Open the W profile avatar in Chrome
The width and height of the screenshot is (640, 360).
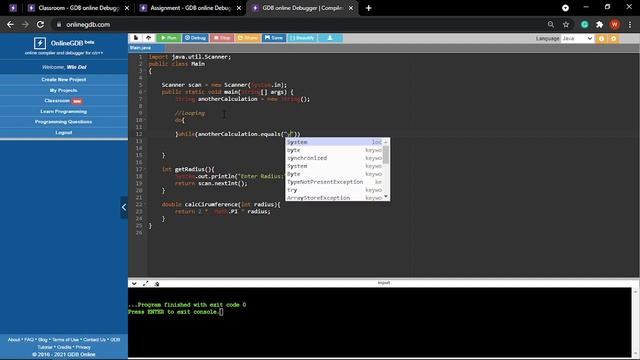[615, 24]
